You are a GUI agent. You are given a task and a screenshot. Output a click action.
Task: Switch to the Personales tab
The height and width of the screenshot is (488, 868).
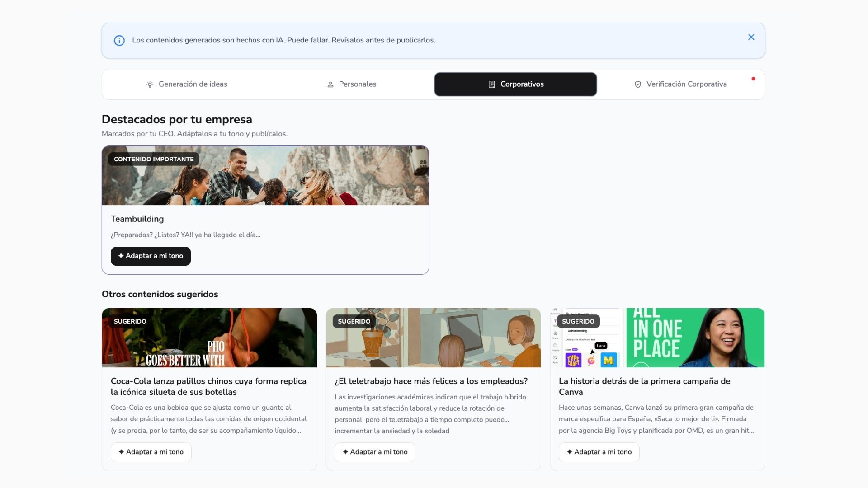click(351, 84)
